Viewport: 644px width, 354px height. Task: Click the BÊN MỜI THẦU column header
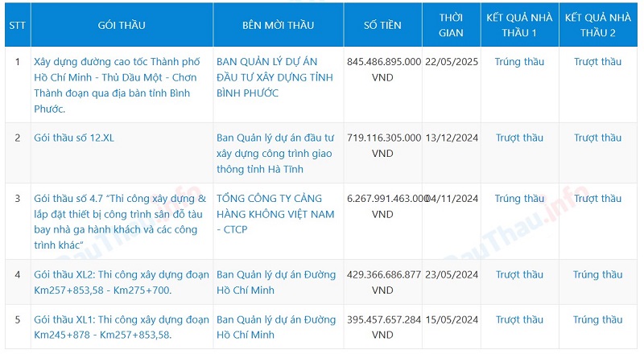tap(278, 25)
